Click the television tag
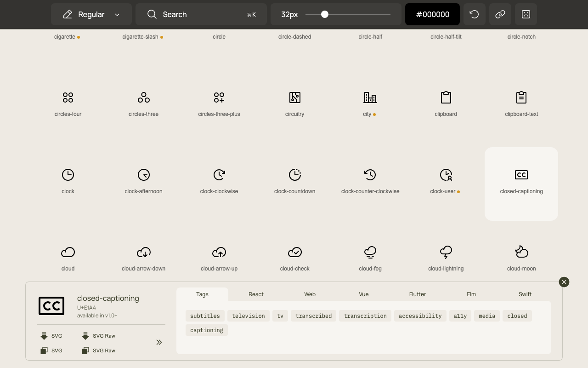The image size is (588, 368). [x=249, y=316]
